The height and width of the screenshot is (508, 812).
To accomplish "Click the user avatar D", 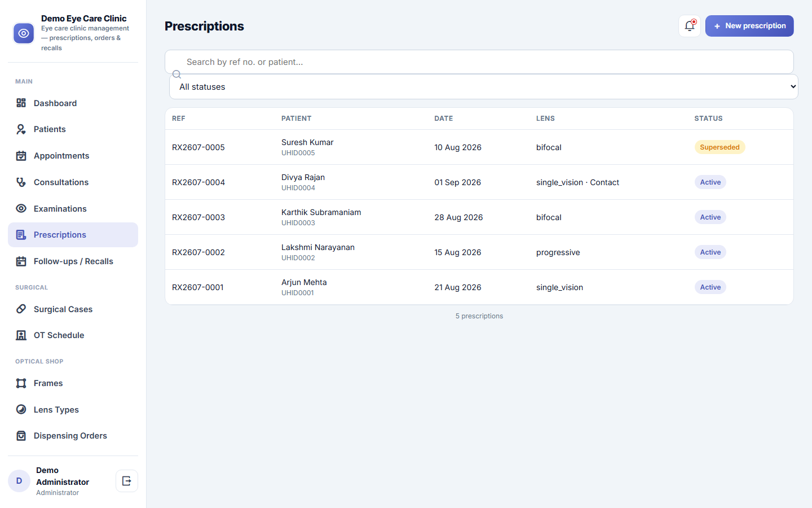I will click(19, 481).
